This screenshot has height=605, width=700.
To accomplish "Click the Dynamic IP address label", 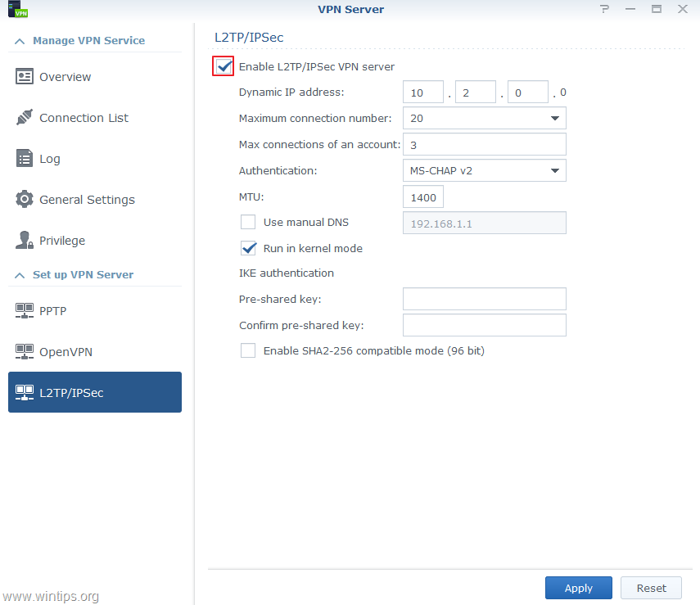I will click(291, 92).
